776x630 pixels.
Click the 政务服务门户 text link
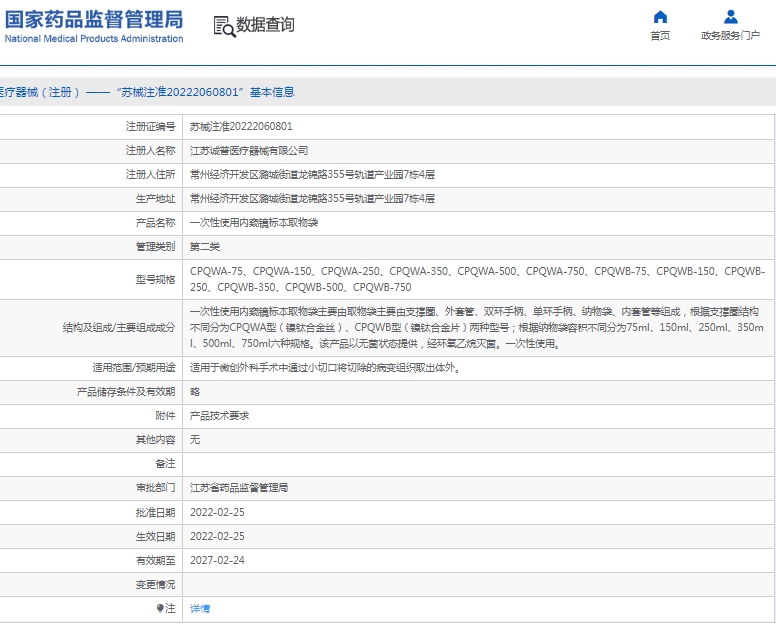[730, 36]
